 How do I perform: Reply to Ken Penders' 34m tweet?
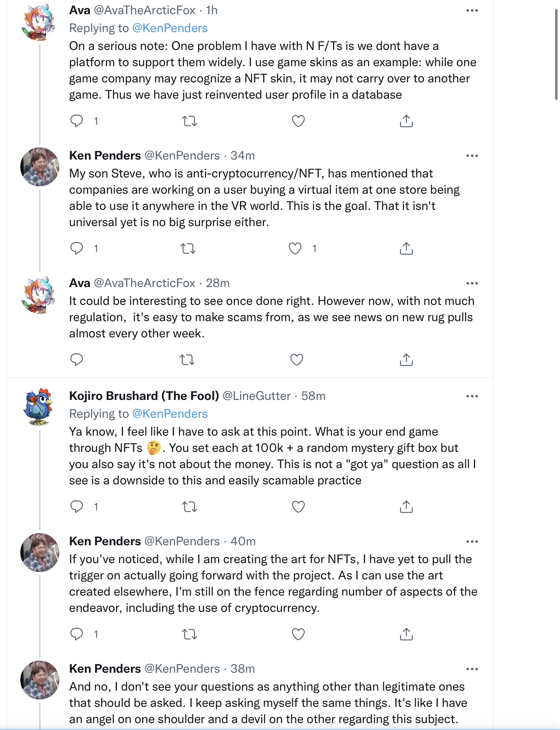click(77, 248)
